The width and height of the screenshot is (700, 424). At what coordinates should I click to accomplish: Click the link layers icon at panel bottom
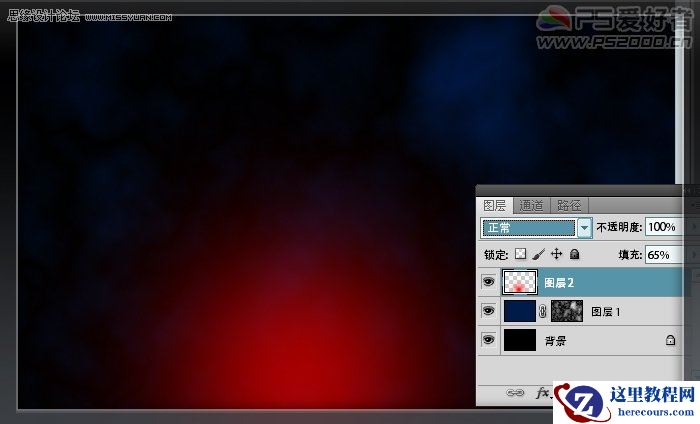tap(515, 393)
